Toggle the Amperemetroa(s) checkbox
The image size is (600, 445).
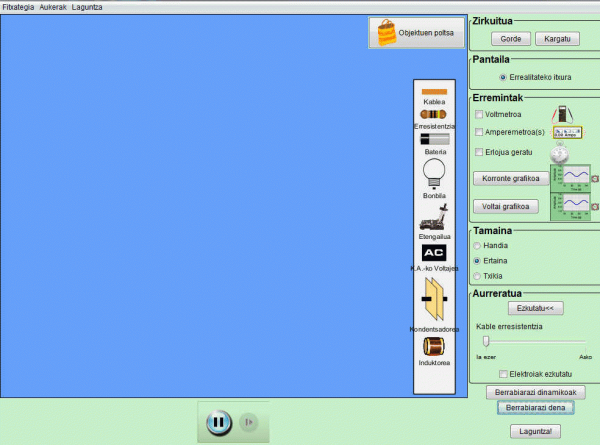(479, 132)
